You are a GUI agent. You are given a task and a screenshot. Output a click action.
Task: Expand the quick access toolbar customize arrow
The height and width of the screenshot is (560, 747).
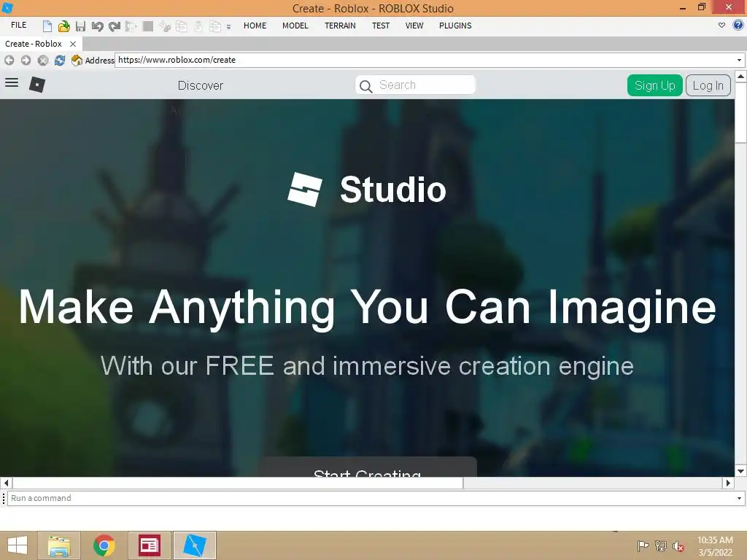pos(228,27)
